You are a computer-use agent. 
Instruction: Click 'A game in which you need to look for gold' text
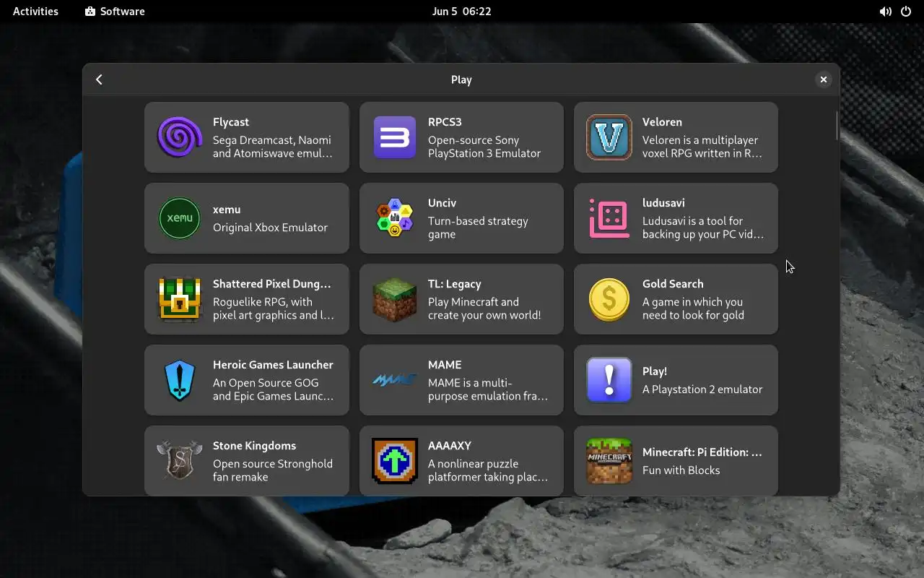[x=693, y=309]
